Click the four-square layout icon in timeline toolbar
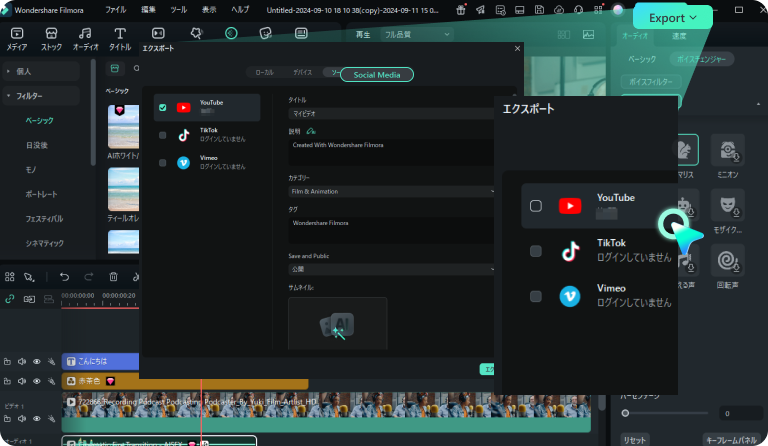 coord(9,277)
